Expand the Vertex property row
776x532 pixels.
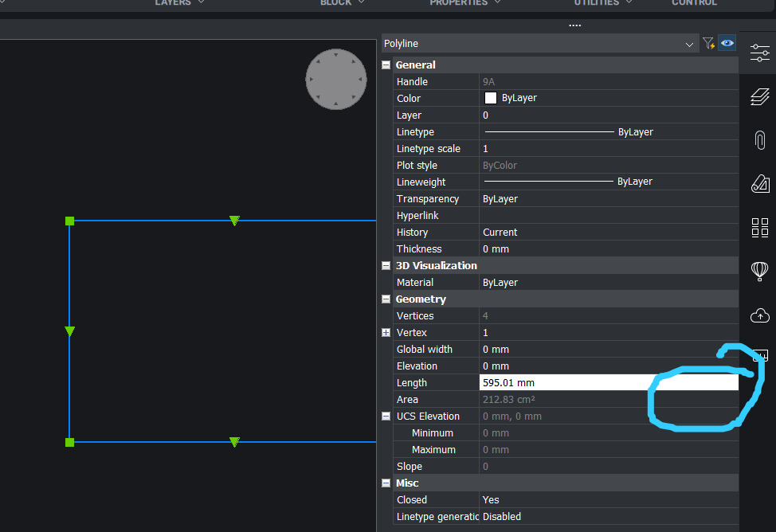[x=386, y=333]
